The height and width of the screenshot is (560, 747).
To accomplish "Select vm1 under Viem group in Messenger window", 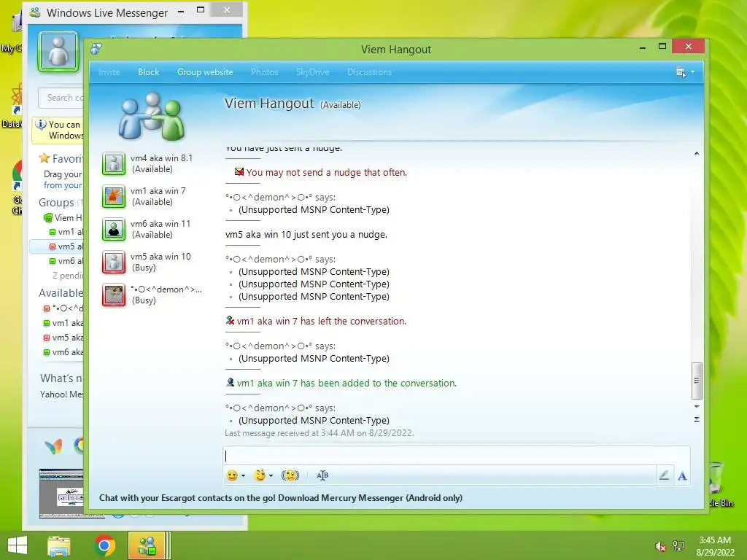I will [x=66, y=232].
